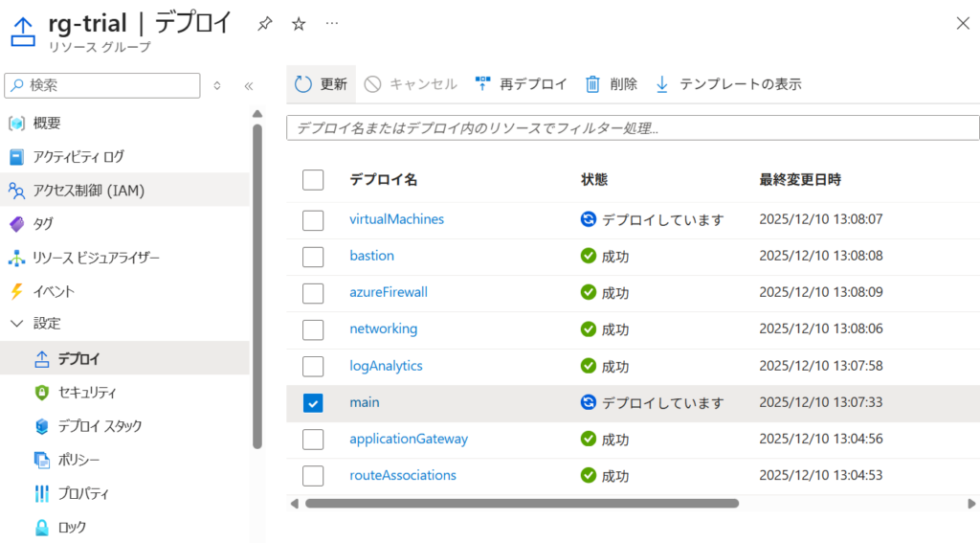Image resolution: width=980 pixels, height=543 pixels.
Task: Toggle the select-all header checkbox
Action: click(313, 180)
